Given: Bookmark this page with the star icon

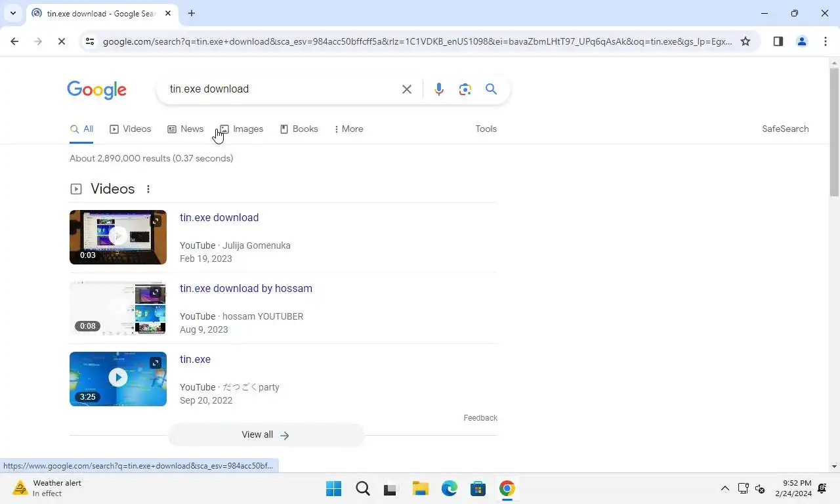Looking at the screenshot, I should [x=745, y=41].
